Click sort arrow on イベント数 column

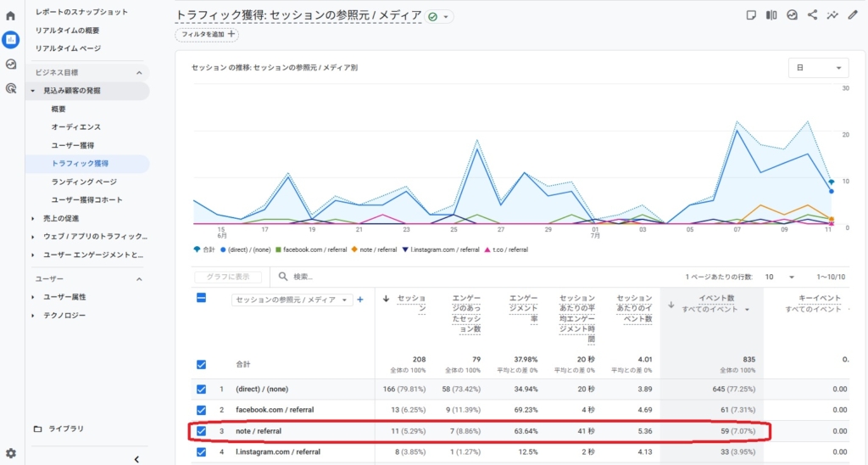click(x=671, y=305)
